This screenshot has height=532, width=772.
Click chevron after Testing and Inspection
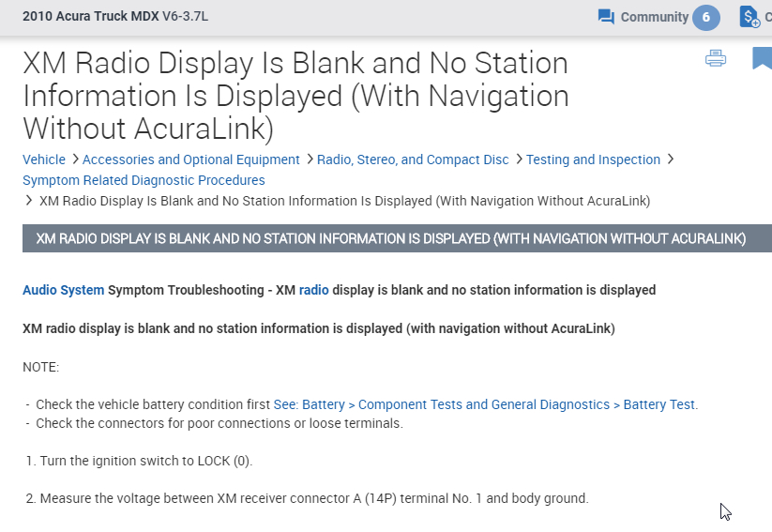click(670, 160)
